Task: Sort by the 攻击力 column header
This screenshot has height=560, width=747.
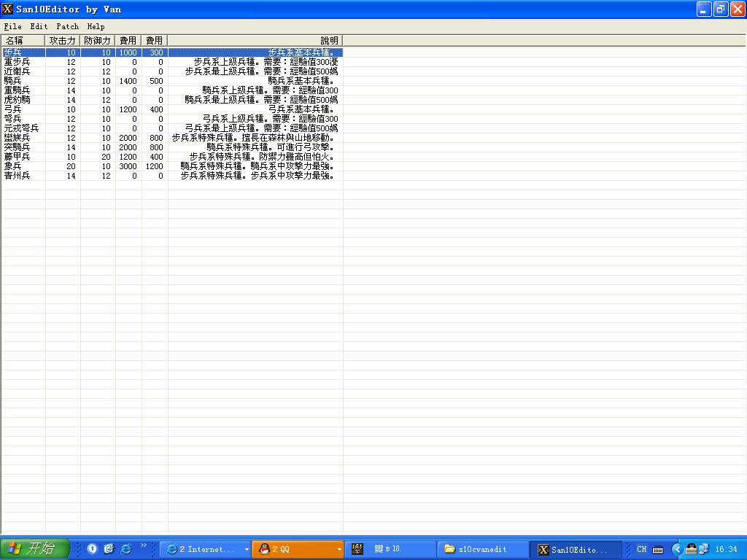Action: coord(63,41)
